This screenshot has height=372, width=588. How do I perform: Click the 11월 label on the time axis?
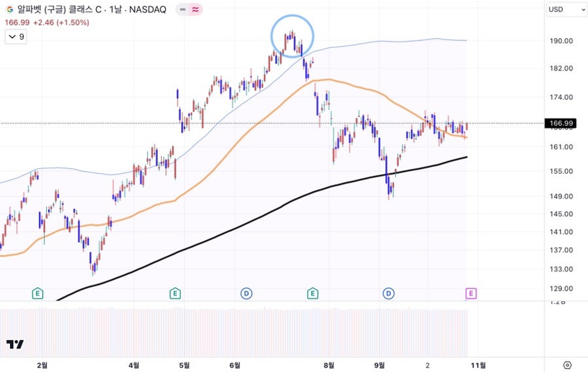coord(478,365)
